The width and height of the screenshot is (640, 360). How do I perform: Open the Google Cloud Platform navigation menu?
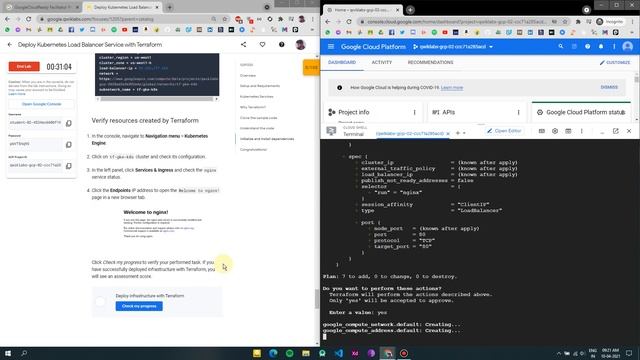(331, 47)
